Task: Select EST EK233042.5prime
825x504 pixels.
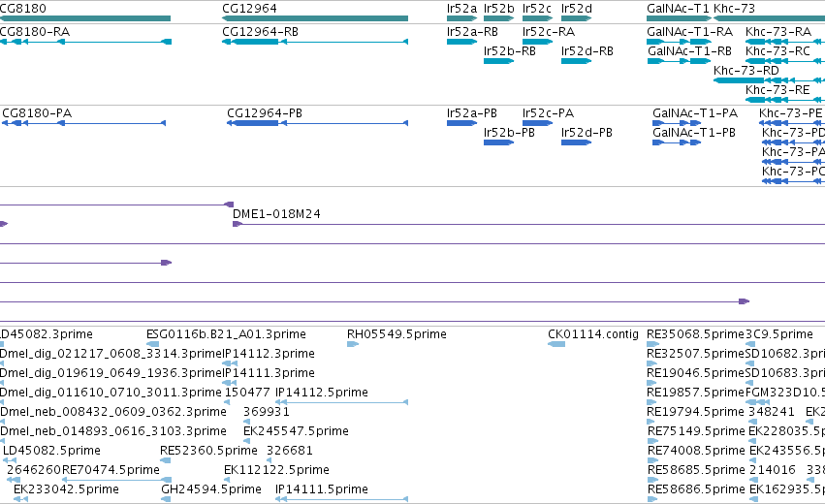Action: click(20, 499)
